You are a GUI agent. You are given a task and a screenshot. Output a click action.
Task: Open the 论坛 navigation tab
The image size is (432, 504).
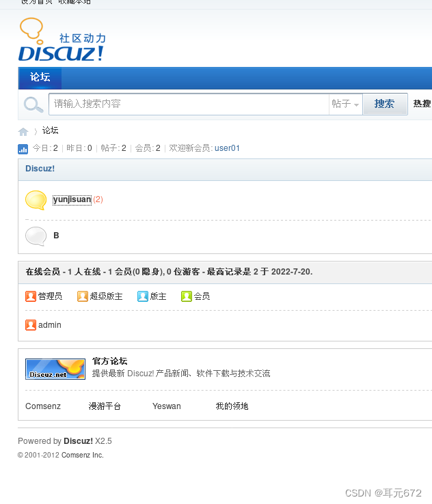(40, 78)
